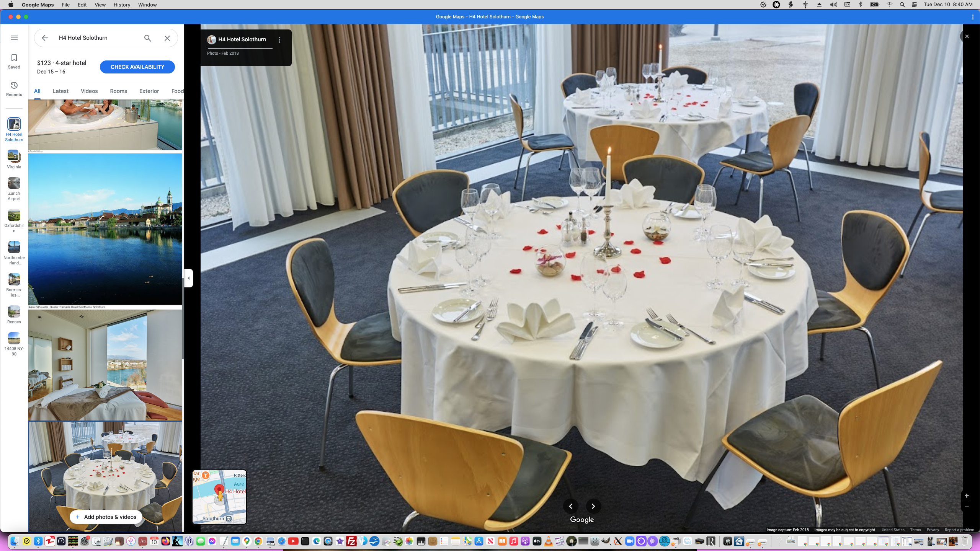
Task: Open the History menu
Action: pyautogui.click(x=122, y=5)
